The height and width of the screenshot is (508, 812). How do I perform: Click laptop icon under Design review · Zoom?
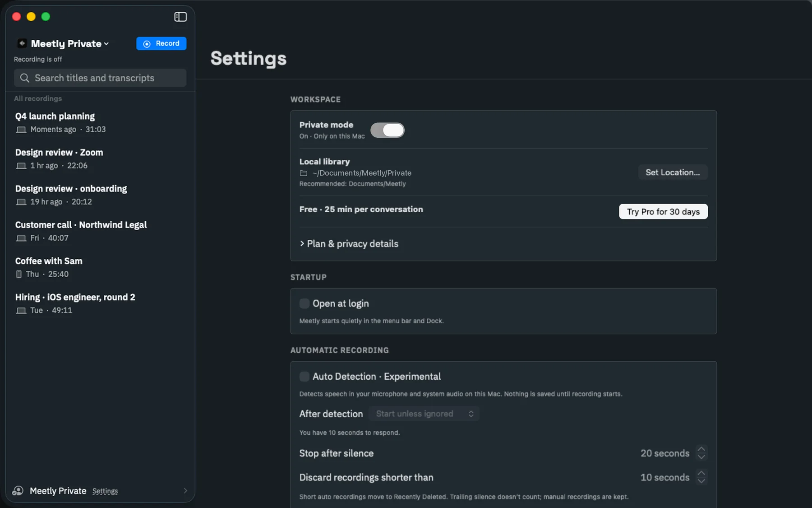click(21, 166)
